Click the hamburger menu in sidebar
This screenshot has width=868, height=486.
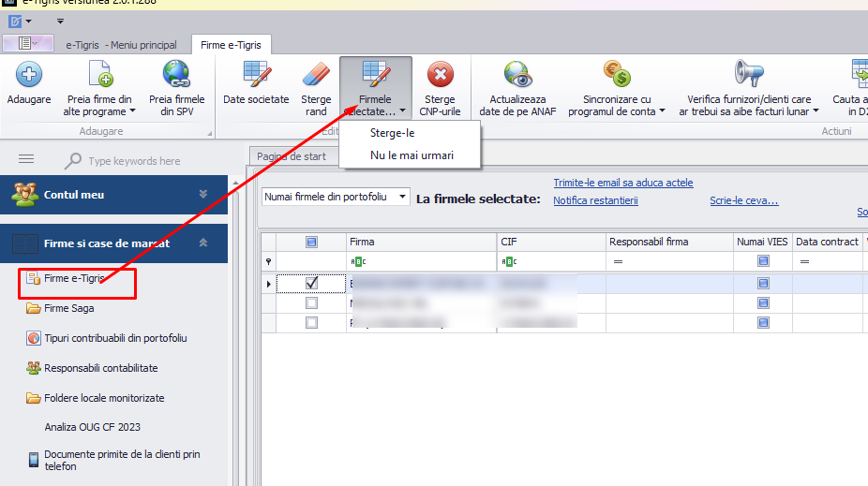click(x=26, y=160)
